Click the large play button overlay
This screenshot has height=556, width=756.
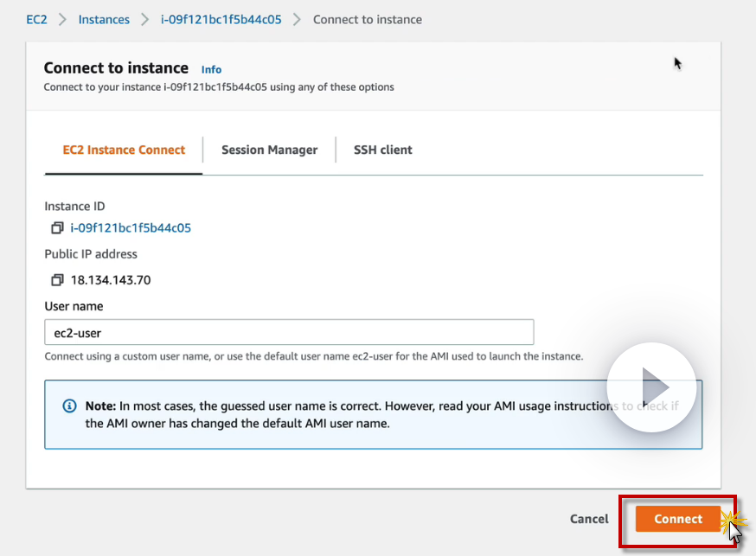(x=651, y=387)
